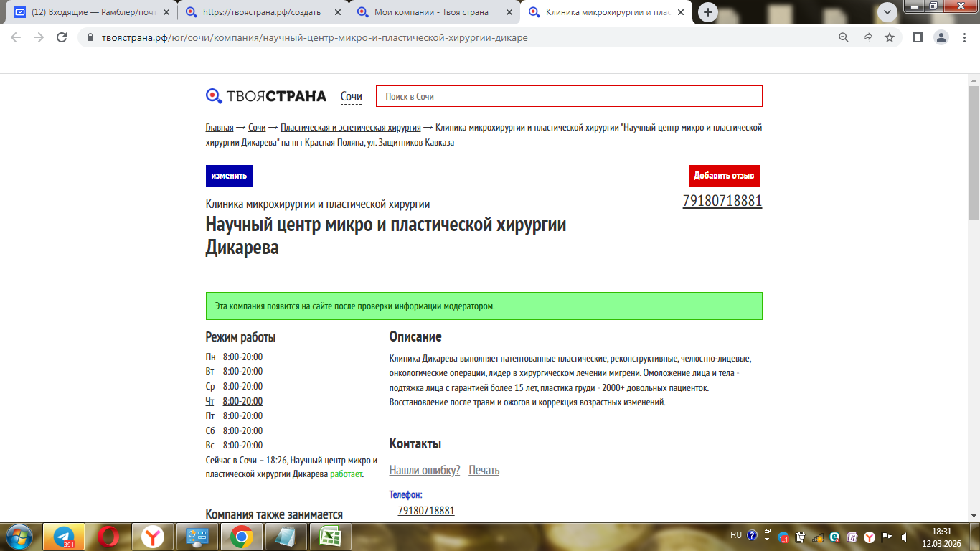Switch to the 'твоястрана.рф/создать' tab
Viewport: 980px width, 551px height.
coord(263,12)
